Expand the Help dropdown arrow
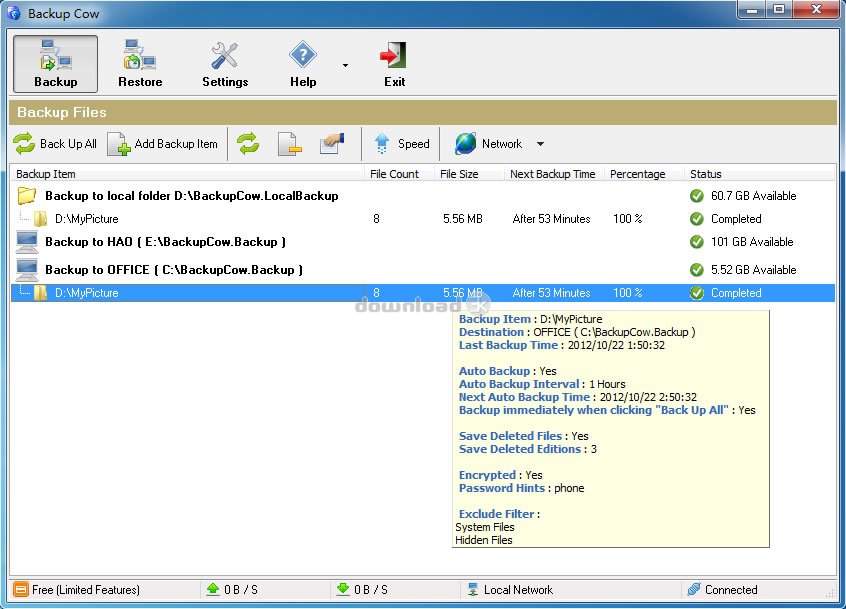This screenshot has height=609, width=846. pos(345,65)
